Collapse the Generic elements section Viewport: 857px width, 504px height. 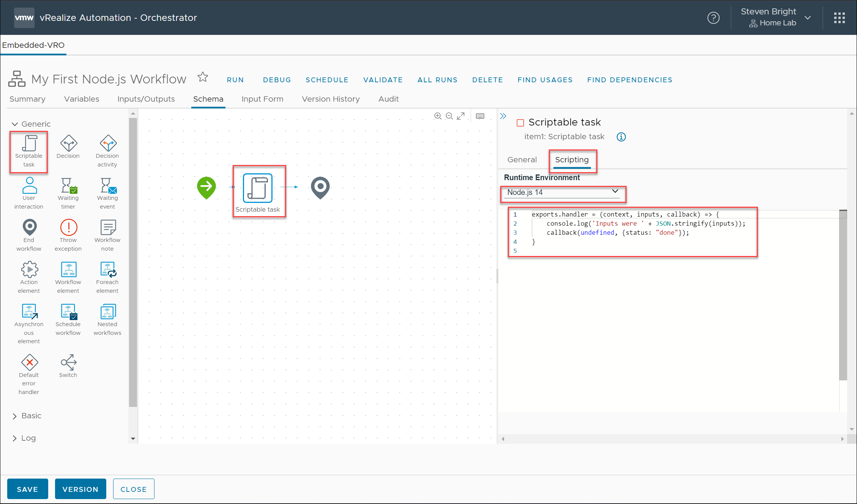15,124
